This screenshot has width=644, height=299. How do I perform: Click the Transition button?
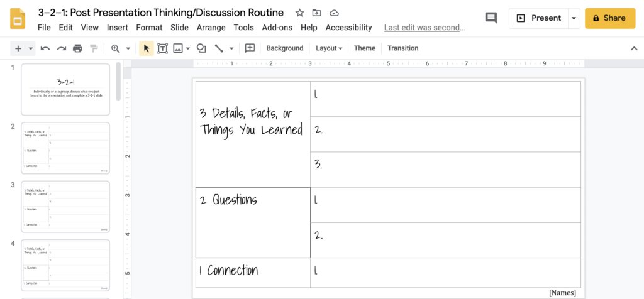pyautogui.click(x=403, y=48)
